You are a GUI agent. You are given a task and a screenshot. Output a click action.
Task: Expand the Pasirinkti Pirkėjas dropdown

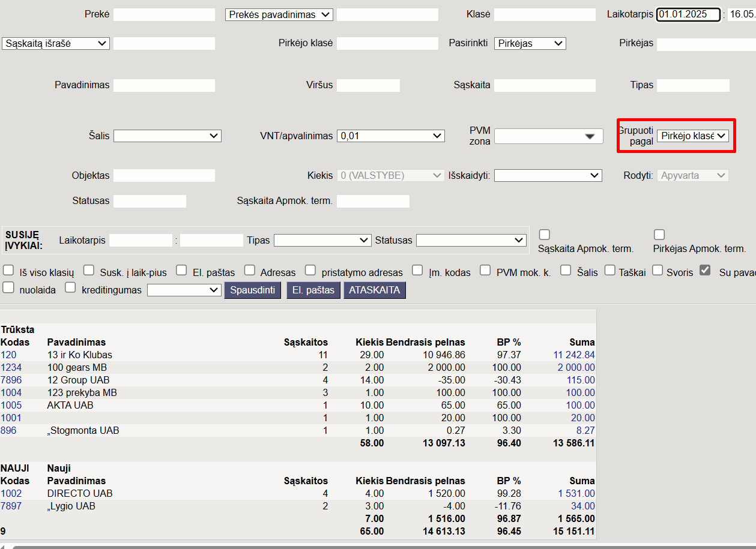[x=530, y=43]
